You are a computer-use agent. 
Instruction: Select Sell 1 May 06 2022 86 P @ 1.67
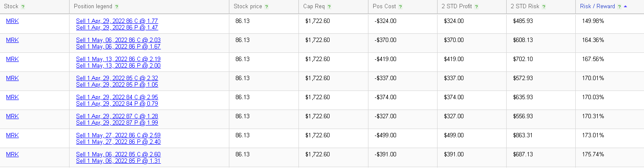point(118,46)
